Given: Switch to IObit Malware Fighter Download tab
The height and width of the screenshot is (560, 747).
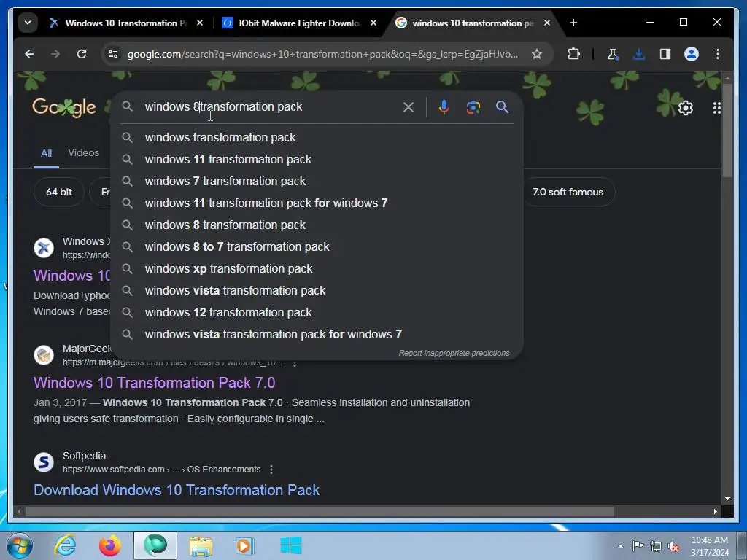Looking at the screenshot, I should click(x=299, y=23).
